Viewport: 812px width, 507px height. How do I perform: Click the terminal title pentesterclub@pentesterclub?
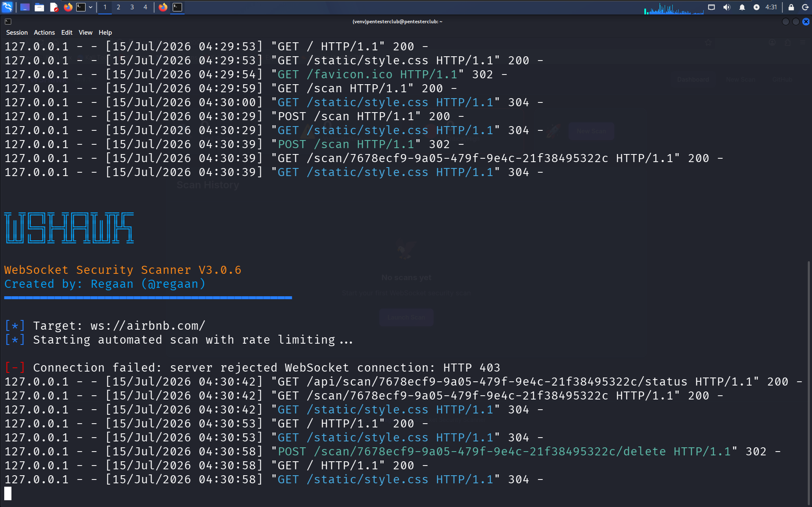(397, 22)
